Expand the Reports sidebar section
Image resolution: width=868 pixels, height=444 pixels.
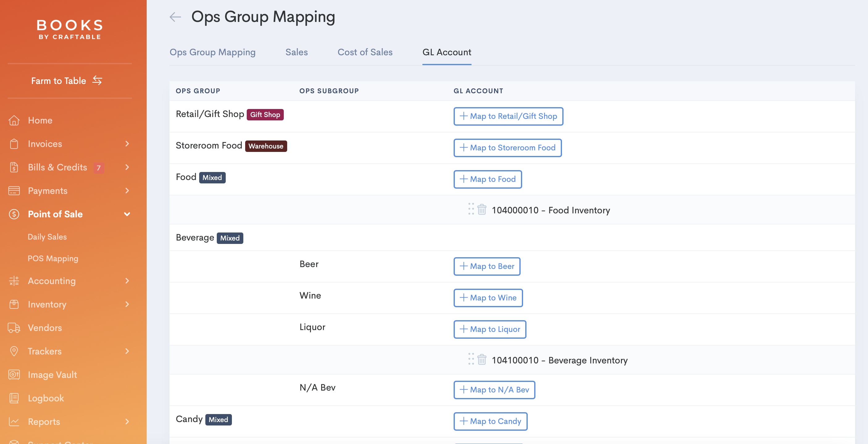click(x=127, y=421)
